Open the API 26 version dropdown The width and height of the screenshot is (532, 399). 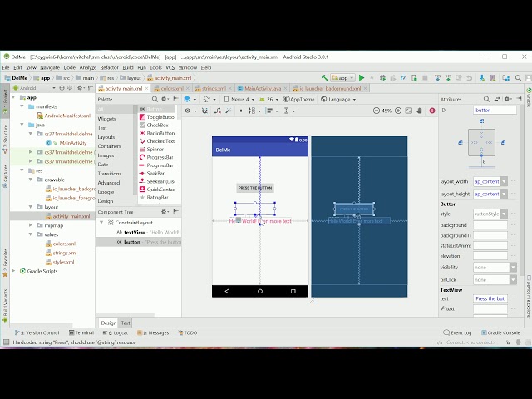(x=269, y=100)
